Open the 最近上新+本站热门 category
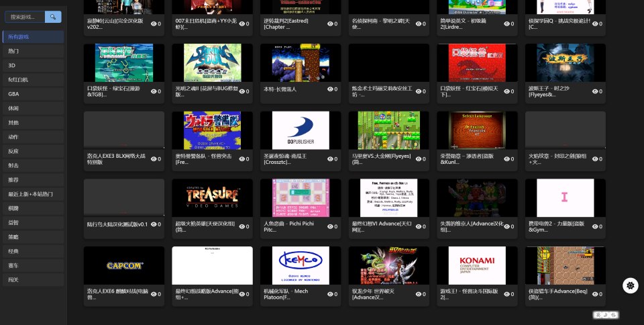 click(x=33, y=194)
